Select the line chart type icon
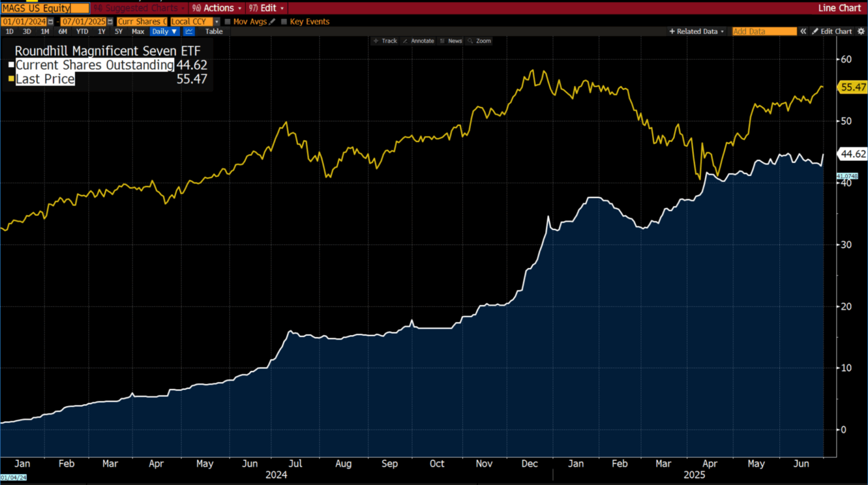 (x=189, y=32)
